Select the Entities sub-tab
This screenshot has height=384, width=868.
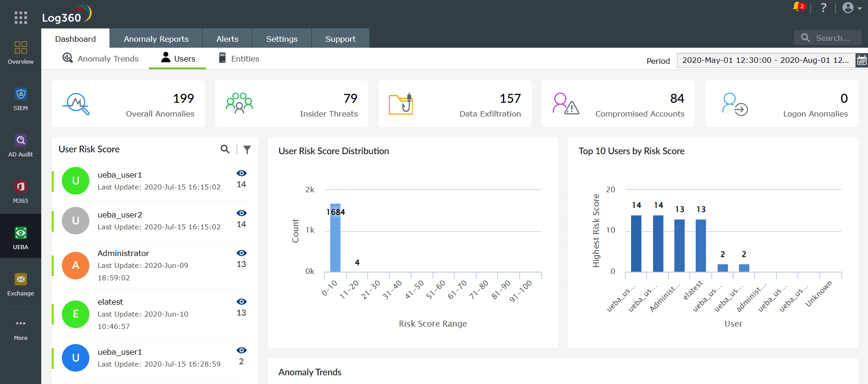click(x=239, y=58)
